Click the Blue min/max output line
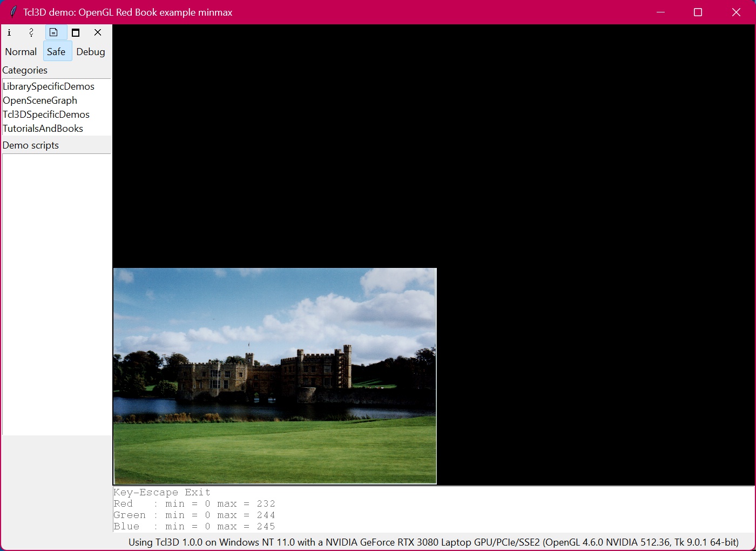 [194, 526]
